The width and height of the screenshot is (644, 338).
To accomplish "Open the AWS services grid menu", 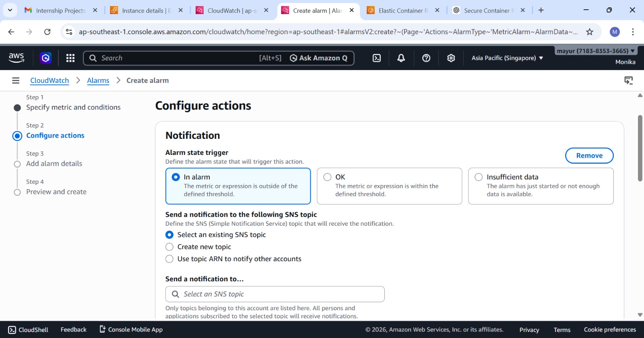I will [x=70, y=58].
